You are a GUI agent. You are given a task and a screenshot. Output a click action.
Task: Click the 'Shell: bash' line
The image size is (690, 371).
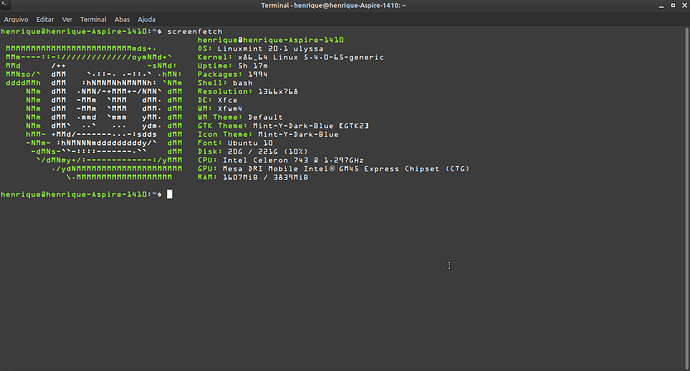[225, 83]
